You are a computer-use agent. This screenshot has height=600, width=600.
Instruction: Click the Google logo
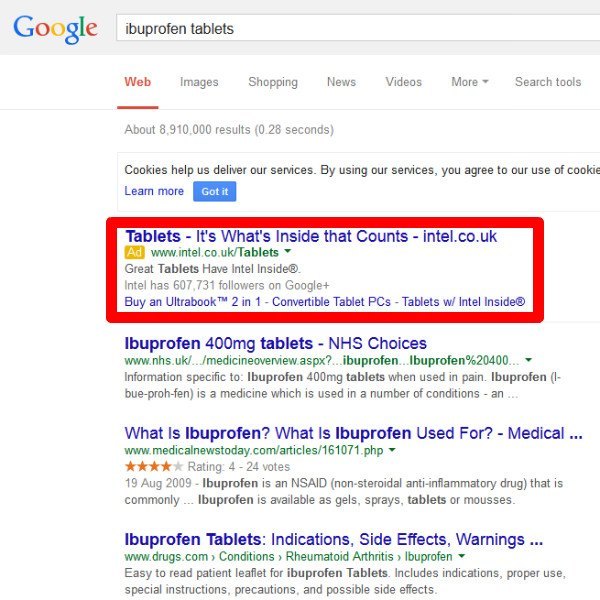click(55, 28)
